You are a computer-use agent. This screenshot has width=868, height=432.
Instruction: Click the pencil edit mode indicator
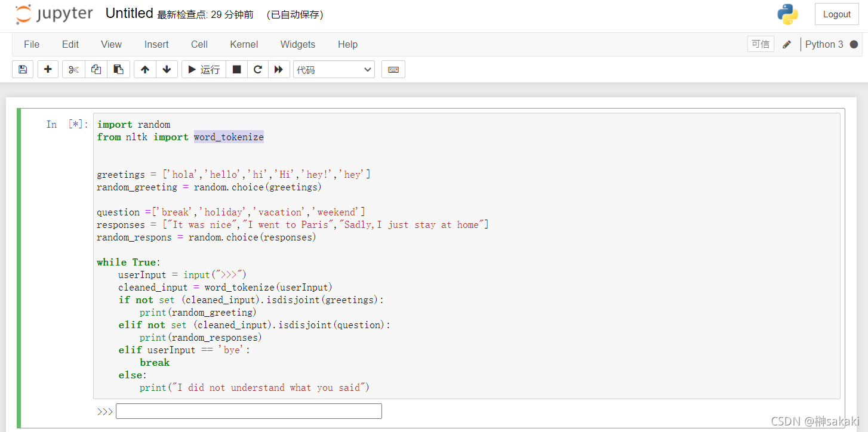tap(787, 44)
